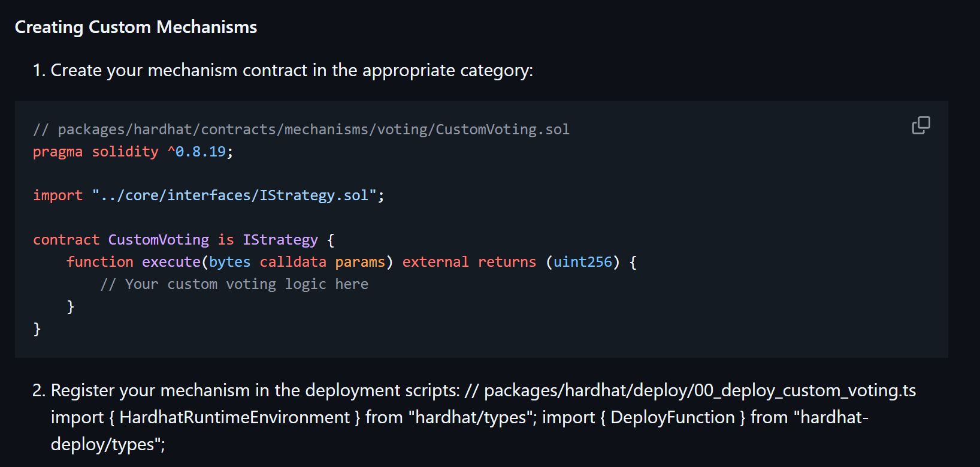Copy the Solidity code block to clipboard

pyautogui.click(x=921, y=125)
